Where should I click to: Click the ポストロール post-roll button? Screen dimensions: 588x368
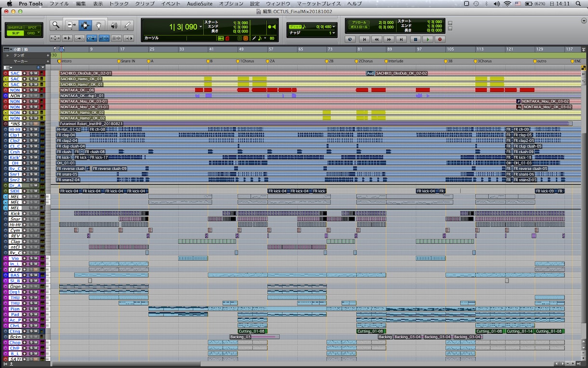pyautogui.click(x=358, y=27)
